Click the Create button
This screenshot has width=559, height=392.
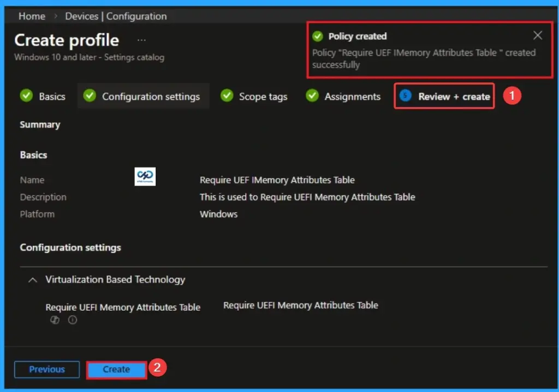point(116,370)
